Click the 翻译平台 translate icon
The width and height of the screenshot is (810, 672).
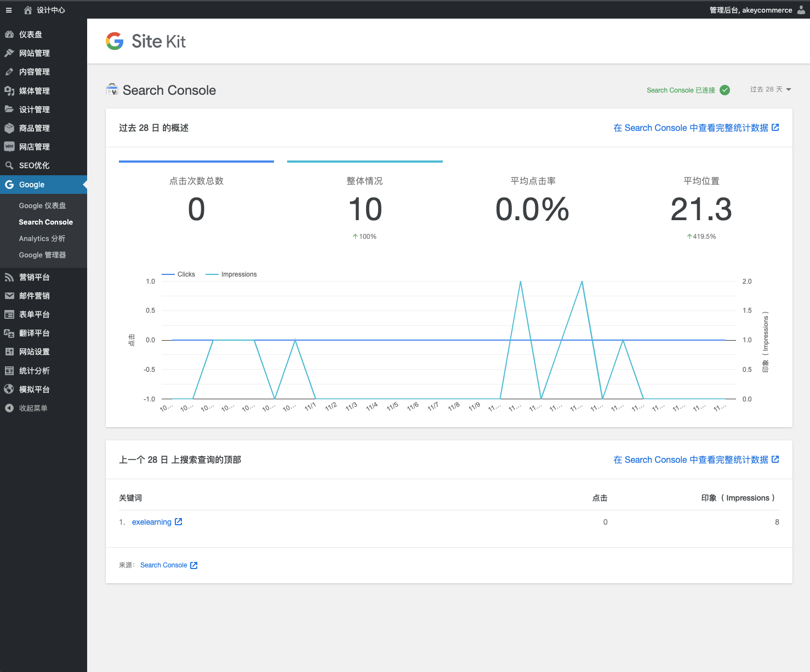point(9,333)
